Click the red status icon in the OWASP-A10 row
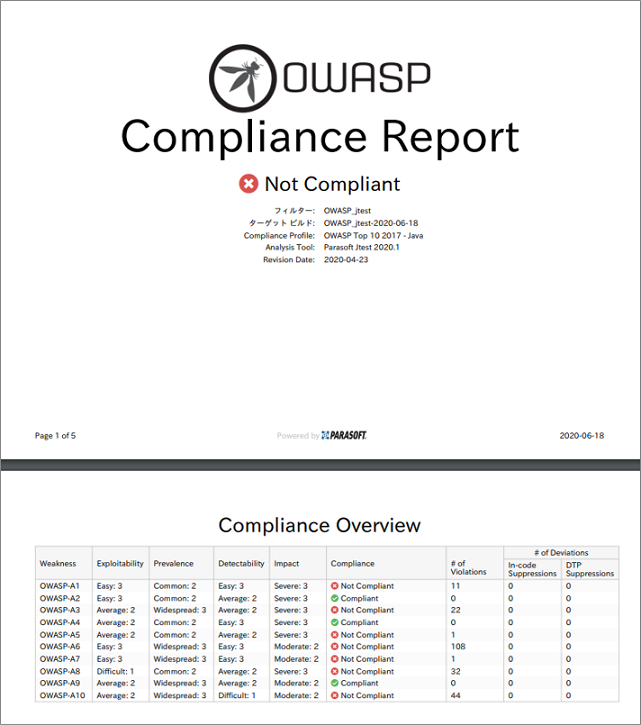The height and width of the screenshot is (725, 641). [x=335, y=695]
